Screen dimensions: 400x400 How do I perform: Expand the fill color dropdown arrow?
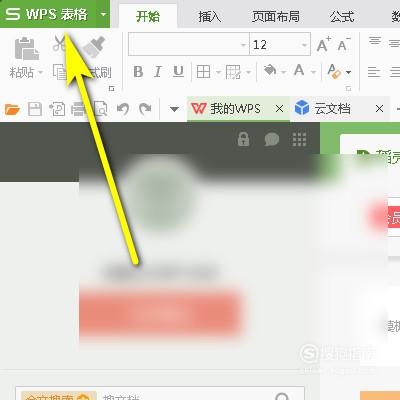283,72
